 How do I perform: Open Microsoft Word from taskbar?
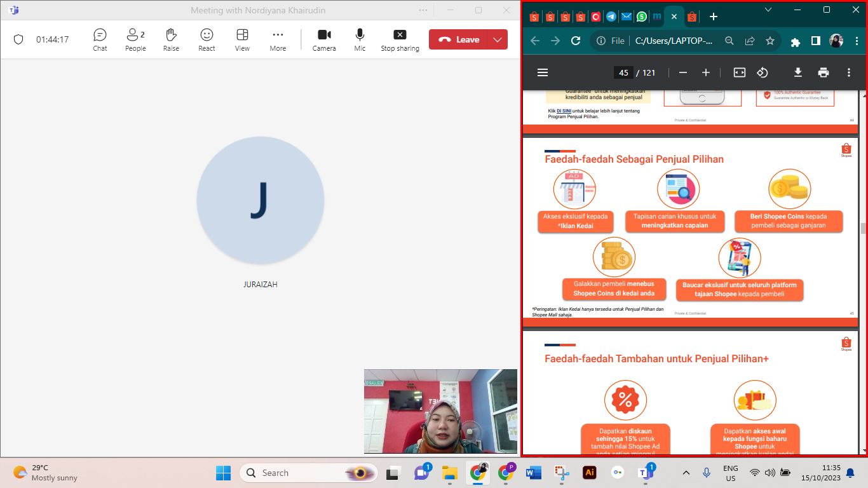click(533, 473)
